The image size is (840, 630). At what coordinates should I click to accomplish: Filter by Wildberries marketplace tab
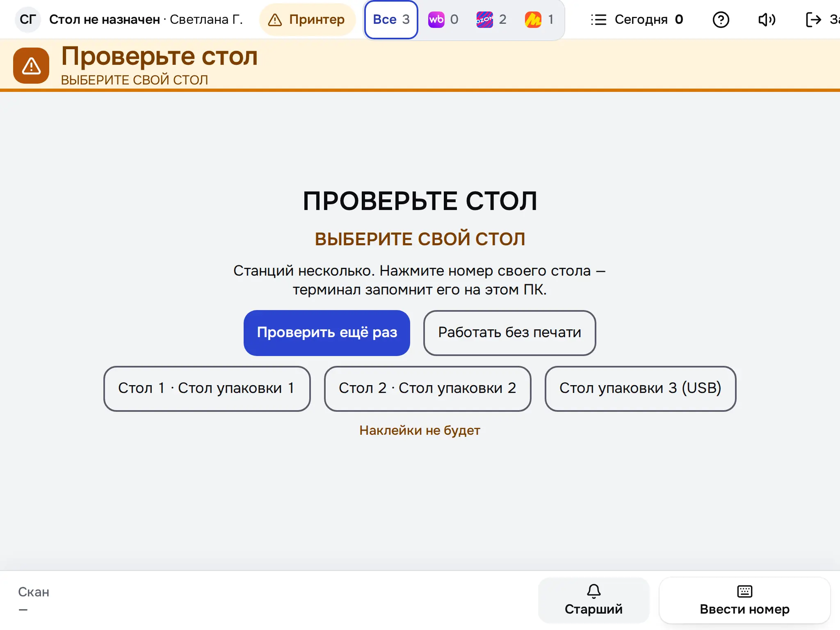(x=443, y=19)
